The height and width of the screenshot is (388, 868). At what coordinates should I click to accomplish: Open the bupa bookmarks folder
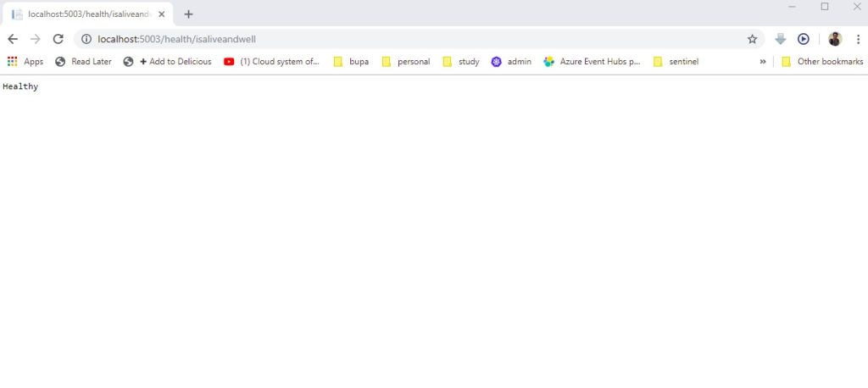(351, 62)
